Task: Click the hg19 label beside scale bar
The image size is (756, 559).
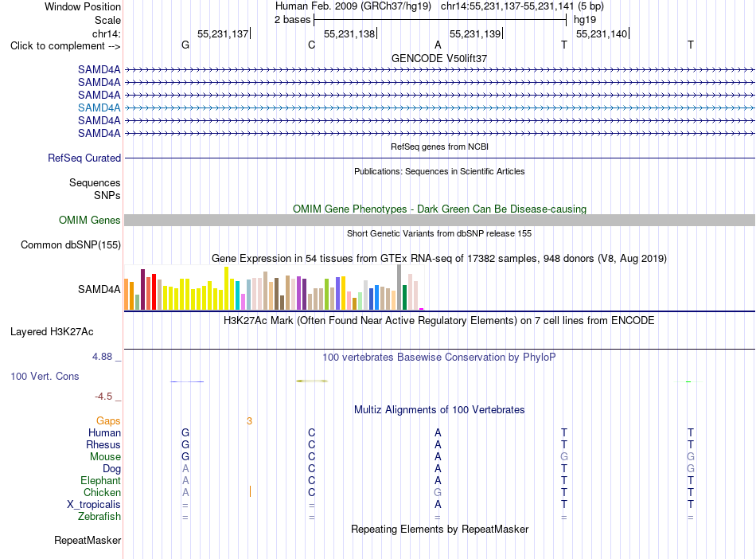Action: point(585,20)
